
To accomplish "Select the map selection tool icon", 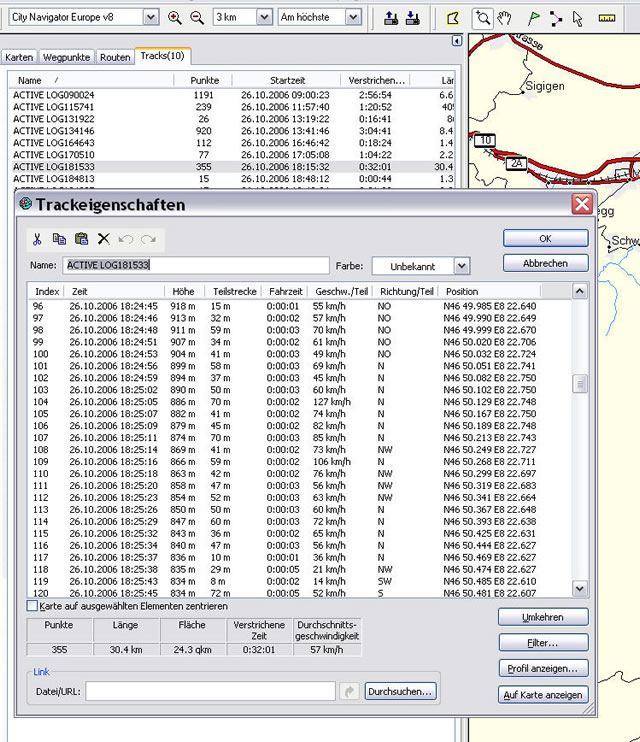I will click(453, 18).
